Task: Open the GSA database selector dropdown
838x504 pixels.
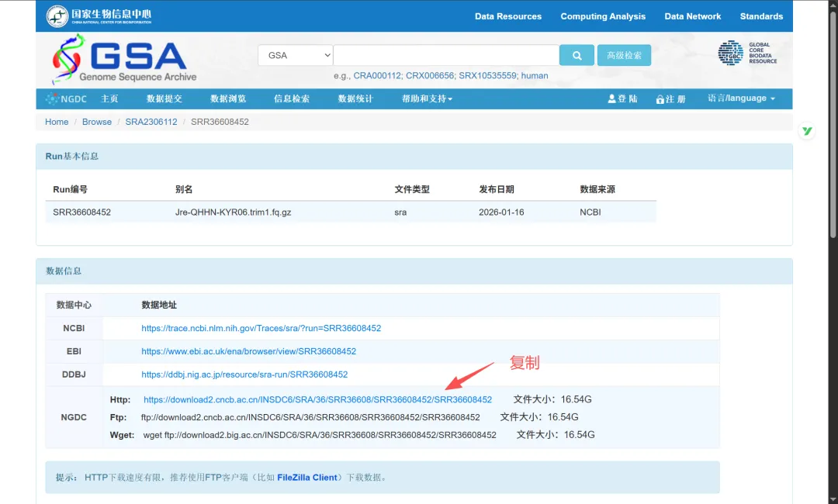Action: (296, 55)
